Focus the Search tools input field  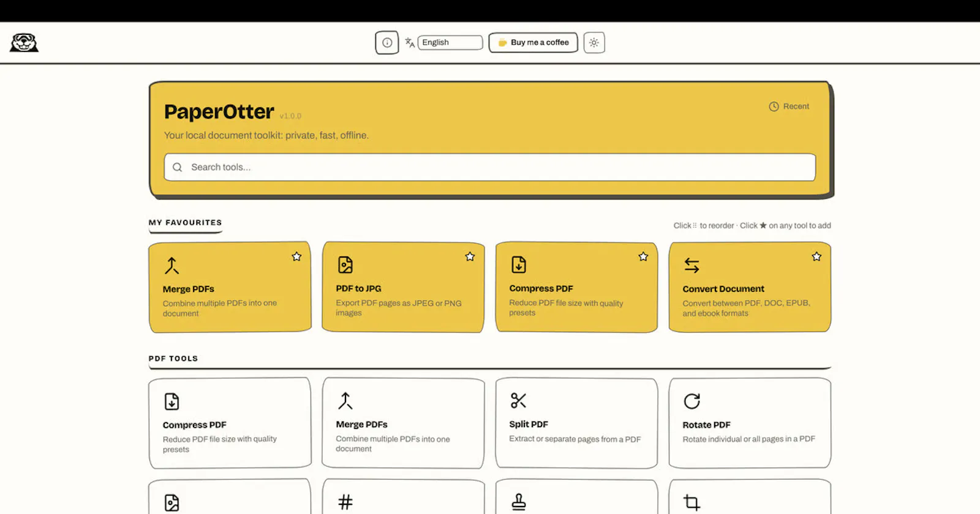point(490,167)
